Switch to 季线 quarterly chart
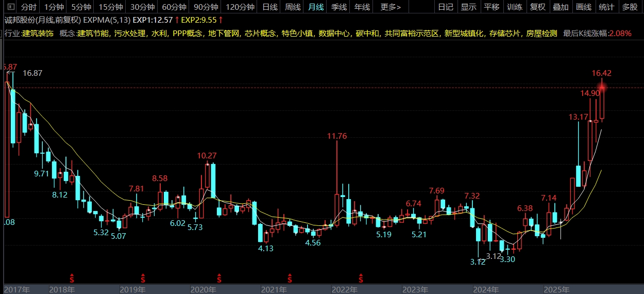Viewport: 644px width, 294px height. click(x=339, y=7)
